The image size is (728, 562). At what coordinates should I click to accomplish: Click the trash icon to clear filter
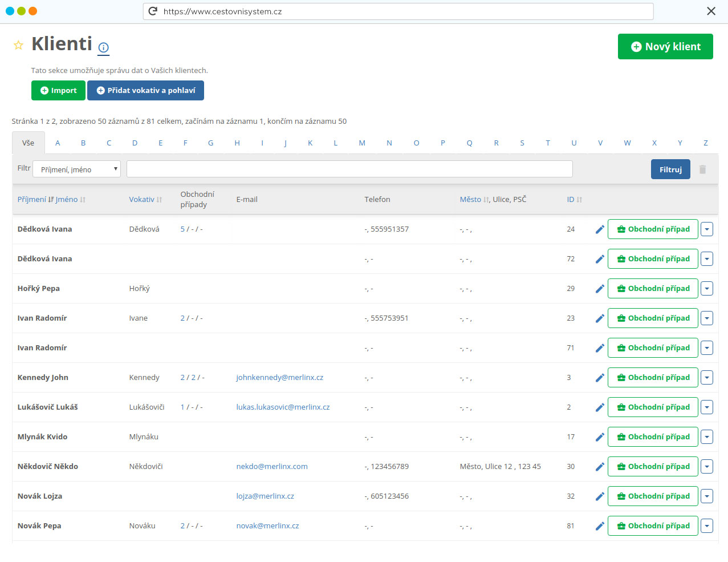click(702, 169)
